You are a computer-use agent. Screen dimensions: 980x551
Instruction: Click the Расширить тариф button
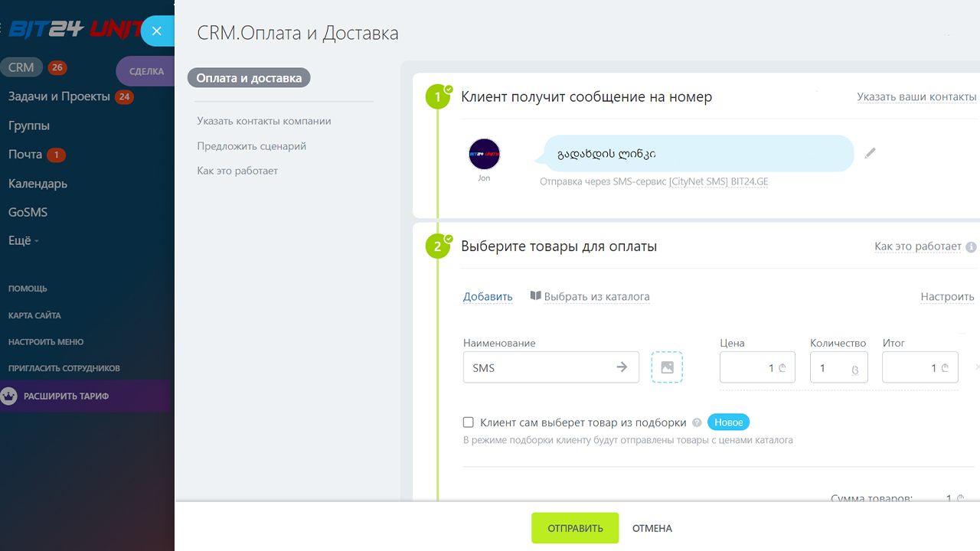[84, 396]
